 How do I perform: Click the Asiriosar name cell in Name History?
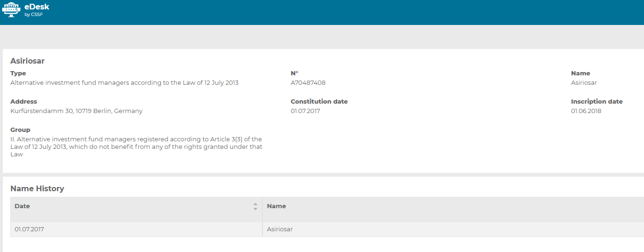pyautogui.click(x=453, y=229)
